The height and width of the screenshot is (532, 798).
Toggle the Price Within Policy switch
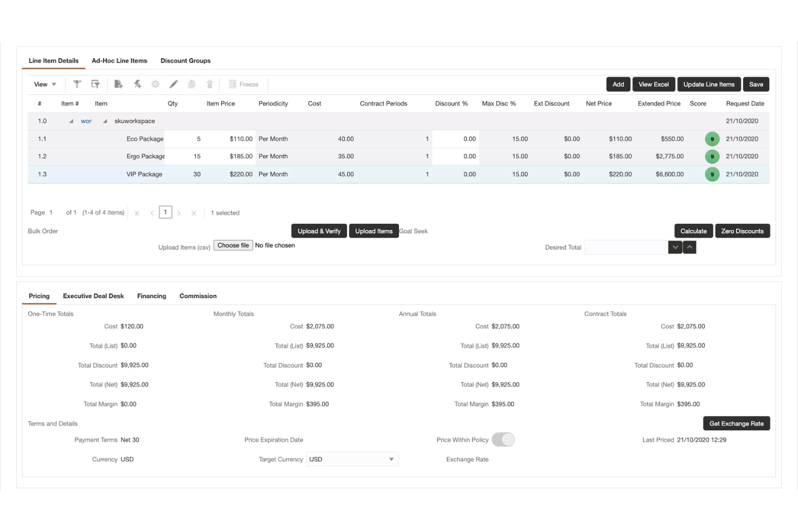tap(504, 439)
